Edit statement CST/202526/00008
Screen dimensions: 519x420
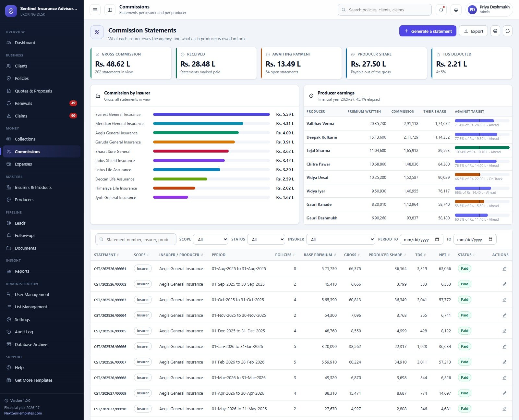(x=504, y=378)
